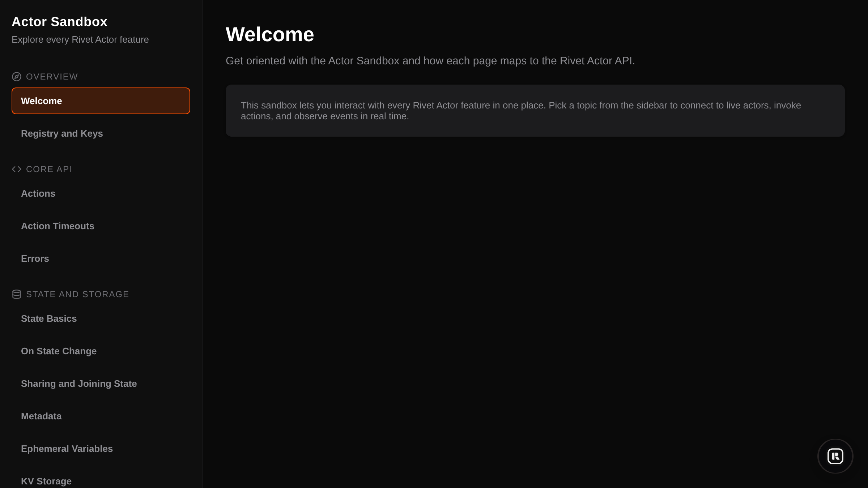Click the Core API section header
This screenshot has width=868, height=488.
[x=49, y=169]
